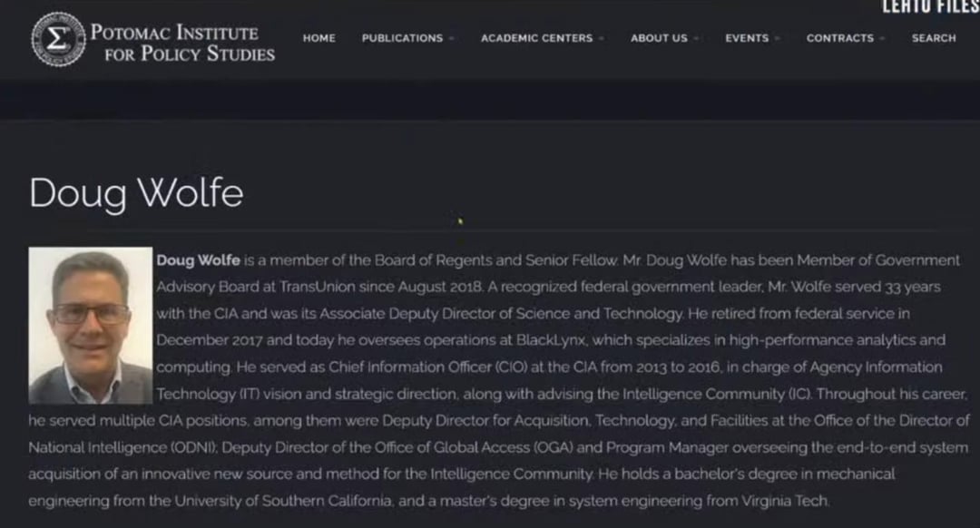Expand the arrow beside ACADEMIC CENTERS

point(603,39)
